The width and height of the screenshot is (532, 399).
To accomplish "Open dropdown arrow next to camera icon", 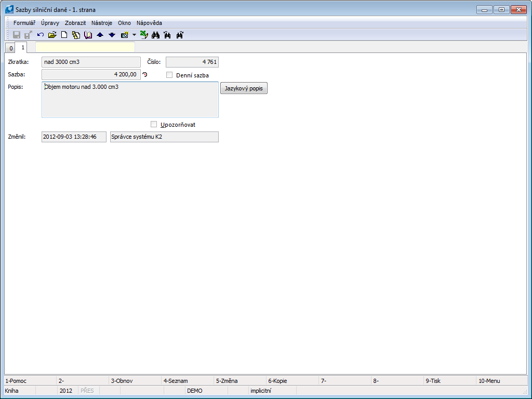I will [134, 35].
